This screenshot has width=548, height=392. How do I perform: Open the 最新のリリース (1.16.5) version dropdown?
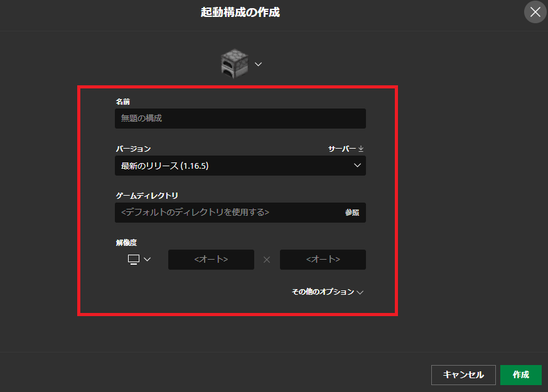tap(240, 165)
